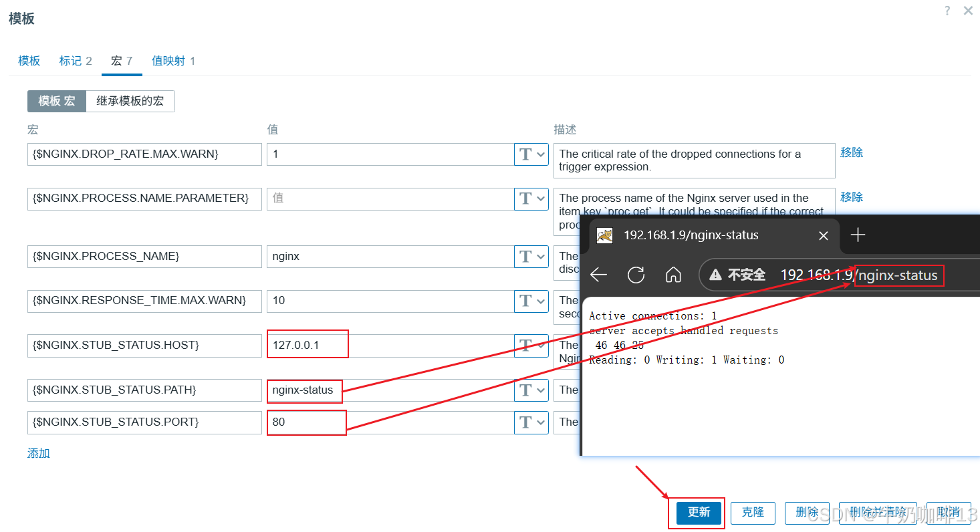Open type dropdown for RESPONSE_TIME.MAX.WARN macro
Viewport: 980px width, 532px height.
531,301
